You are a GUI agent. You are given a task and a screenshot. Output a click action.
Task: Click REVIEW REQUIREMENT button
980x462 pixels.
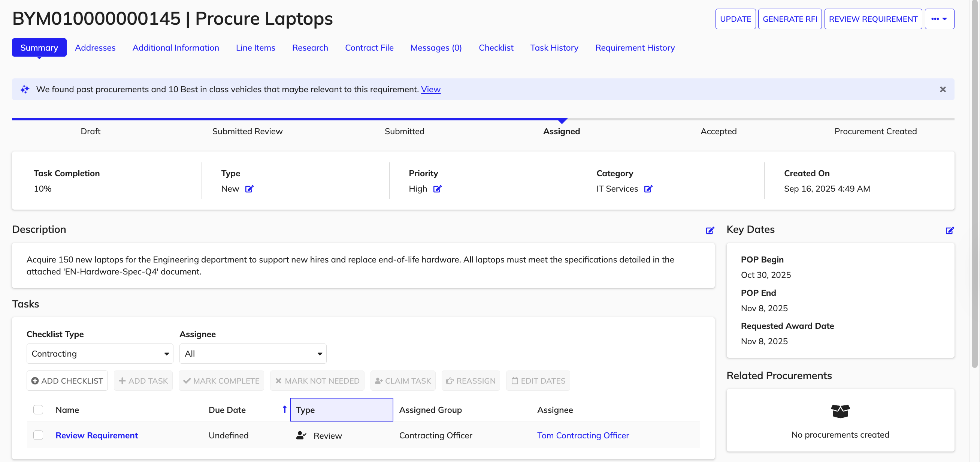click(873, 19)
